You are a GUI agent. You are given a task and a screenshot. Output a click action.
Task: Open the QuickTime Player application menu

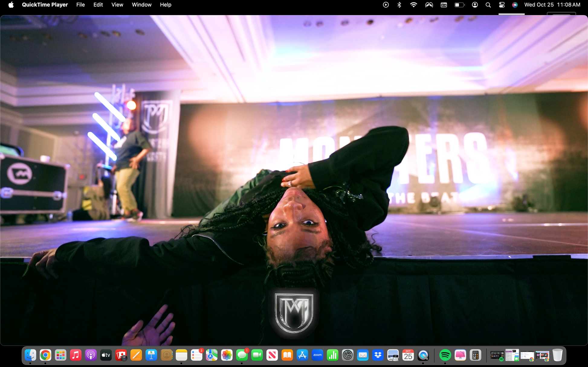pyautogui.click(x=45, y=5)
